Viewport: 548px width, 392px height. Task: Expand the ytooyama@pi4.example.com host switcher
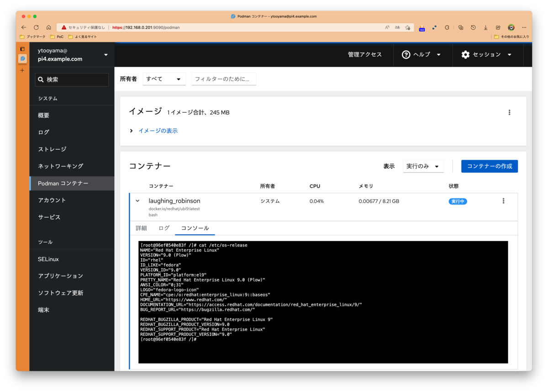pyautogui.click(x=72, y=55)
